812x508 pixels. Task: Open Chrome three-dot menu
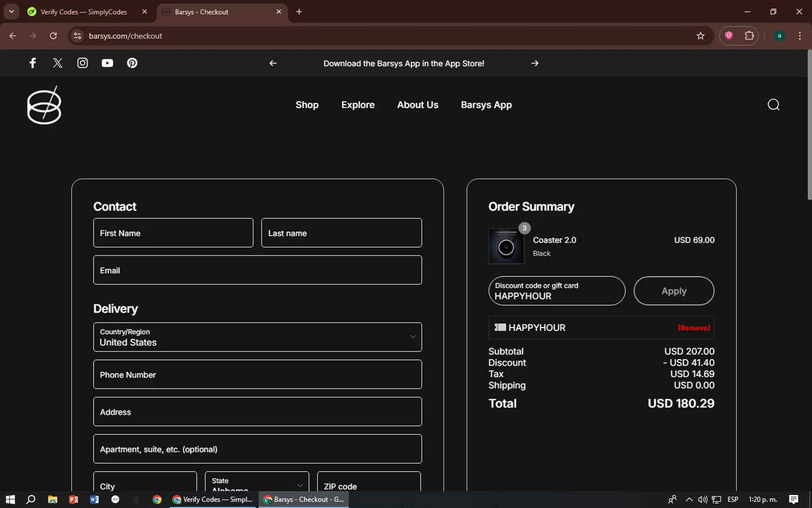point(800,36)
